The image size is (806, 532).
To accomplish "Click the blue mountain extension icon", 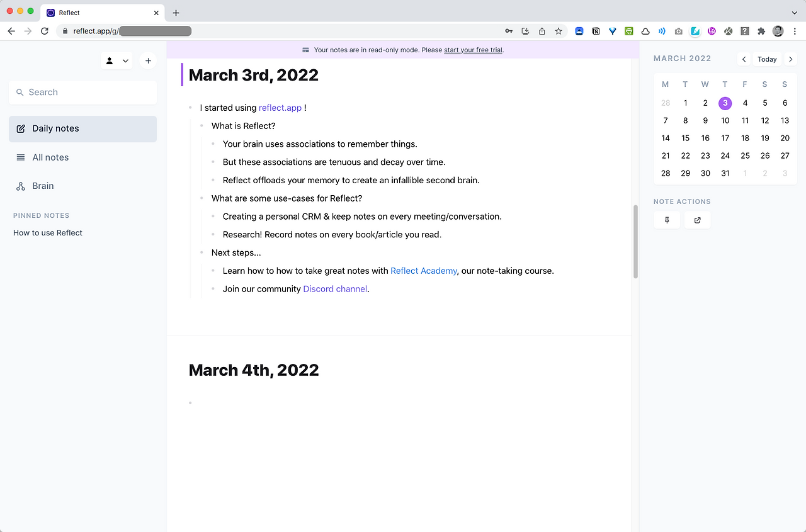I will tap(579, 31).
